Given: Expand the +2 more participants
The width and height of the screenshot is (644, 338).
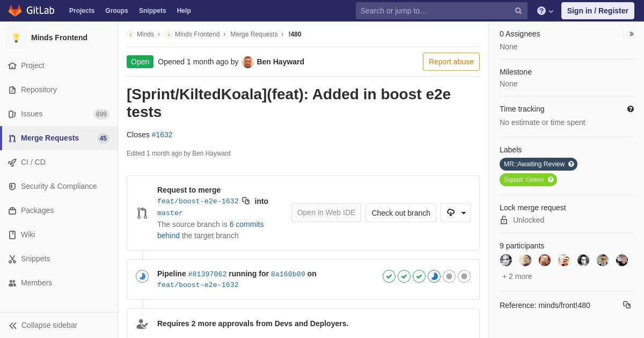Looking at the screenshot, I should point(517,276).
